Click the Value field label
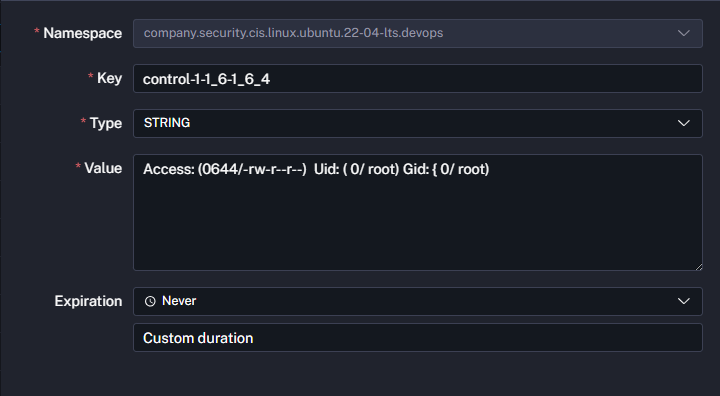720x396 pixels. [x=103, y=168]
